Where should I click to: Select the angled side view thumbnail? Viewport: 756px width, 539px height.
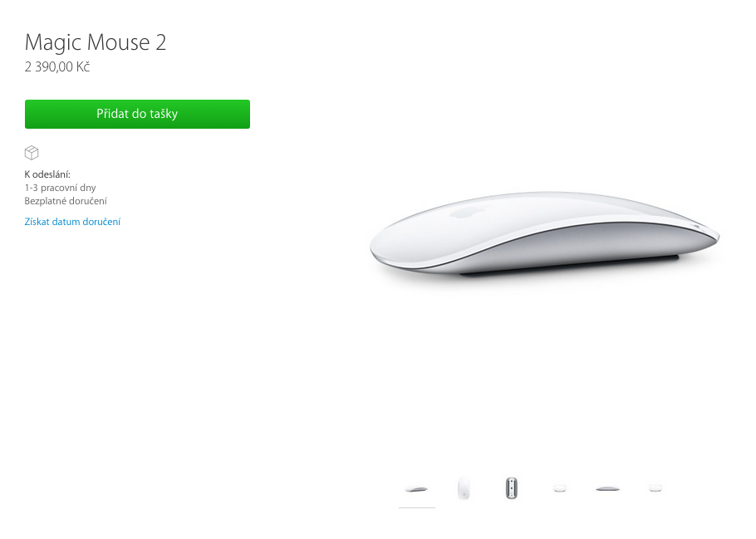pyautogui.click(x=416, y=489)
